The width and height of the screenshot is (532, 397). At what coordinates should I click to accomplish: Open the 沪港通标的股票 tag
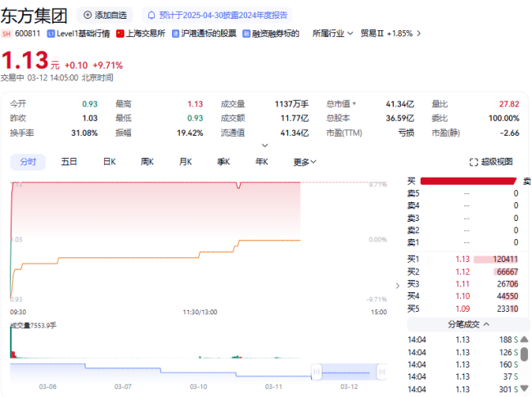coord(205,34)
